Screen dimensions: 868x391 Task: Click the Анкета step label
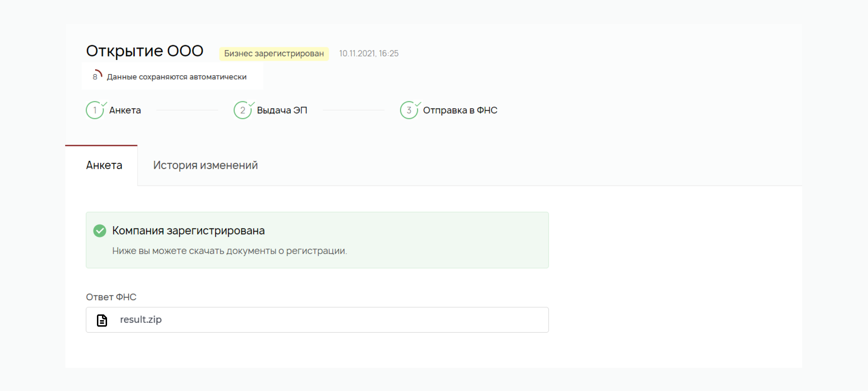click(125, 110)
